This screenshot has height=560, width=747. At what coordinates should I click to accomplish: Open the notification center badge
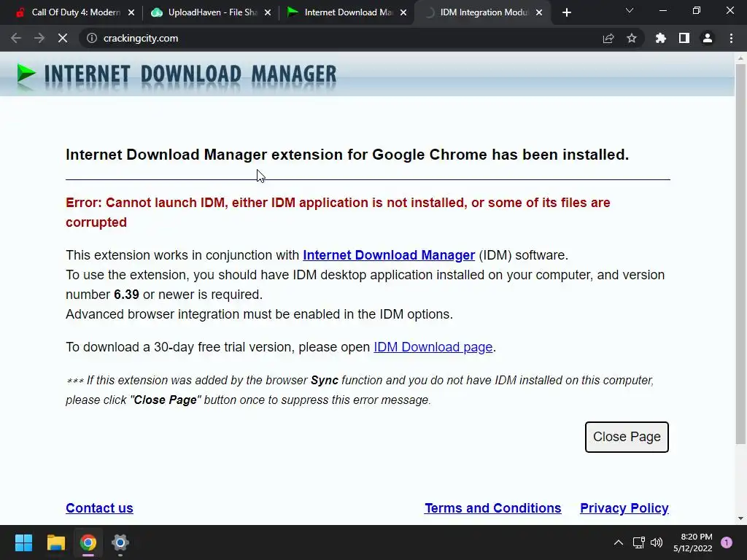(x=727, y=542)
